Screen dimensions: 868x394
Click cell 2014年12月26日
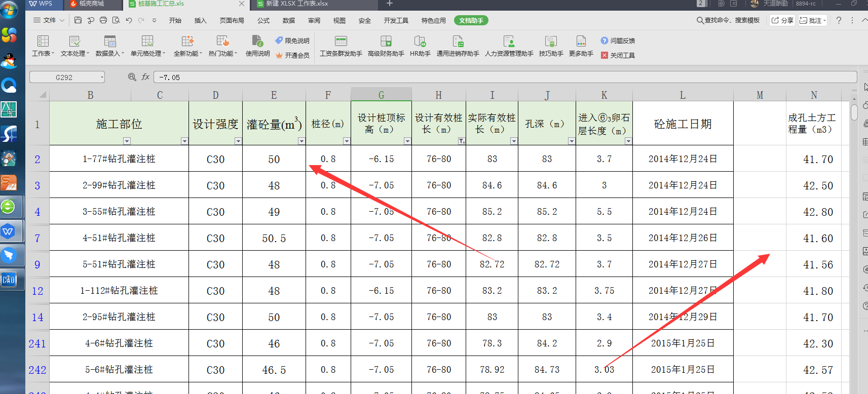[683, 238]
